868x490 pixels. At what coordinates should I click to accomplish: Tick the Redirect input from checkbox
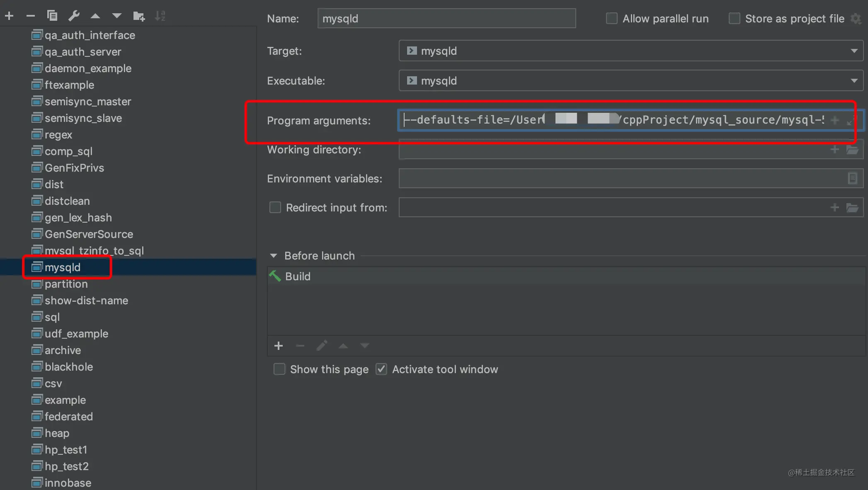coord(275,207)
